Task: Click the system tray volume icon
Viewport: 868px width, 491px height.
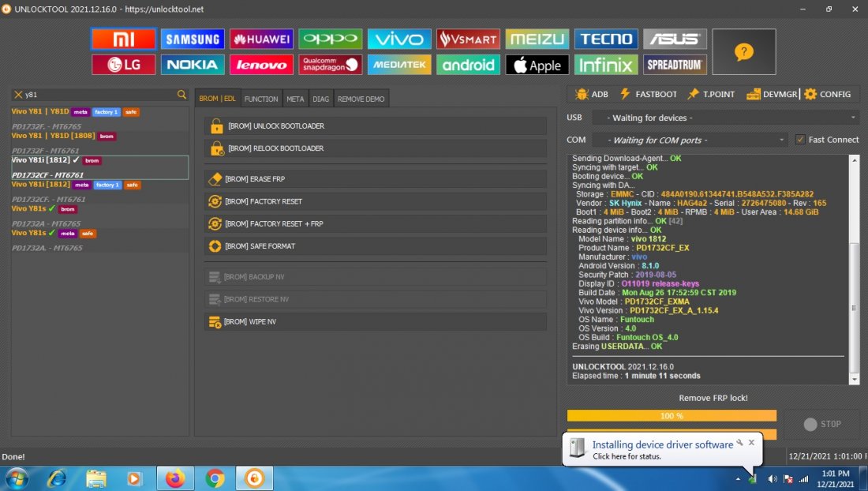Action: [x=773, y=479]
